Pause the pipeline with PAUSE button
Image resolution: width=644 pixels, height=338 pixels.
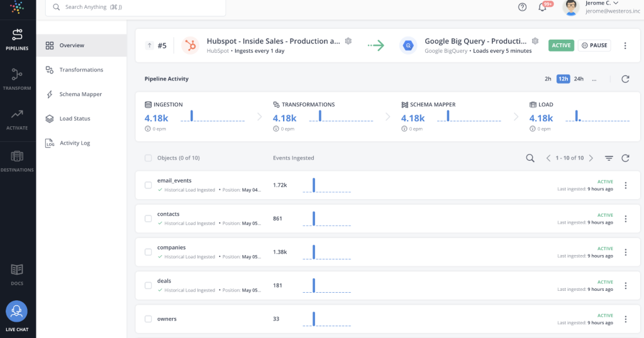click(594, 45)
